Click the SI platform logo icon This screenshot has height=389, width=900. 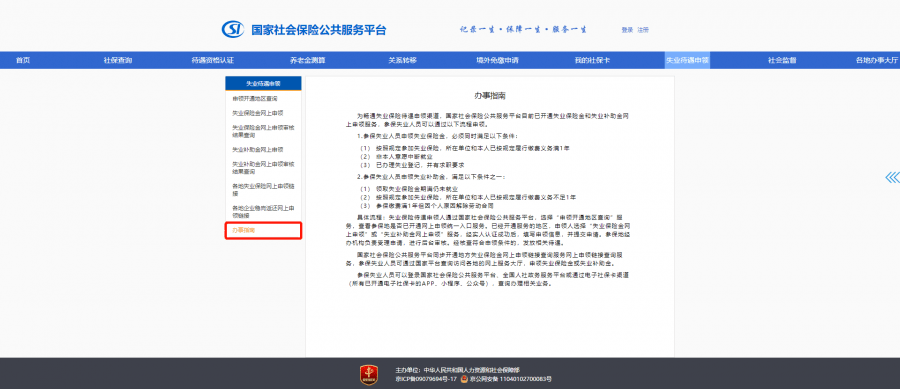pyautogui.click(x=233, y=29)
